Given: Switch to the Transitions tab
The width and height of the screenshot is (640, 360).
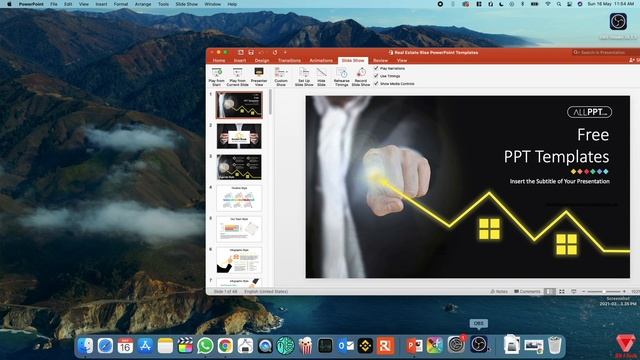Looking at the screenshot, I should [289, 60].
